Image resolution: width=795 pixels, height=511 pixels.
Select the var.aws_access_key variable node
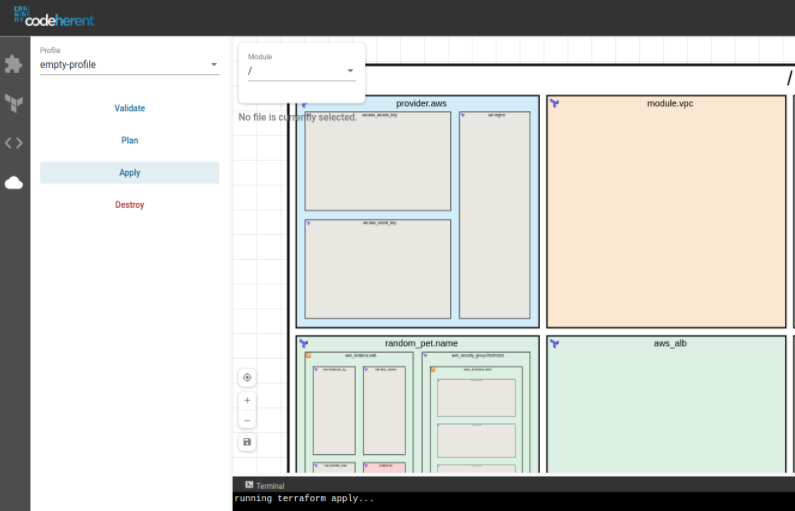[x=378, y=161]
